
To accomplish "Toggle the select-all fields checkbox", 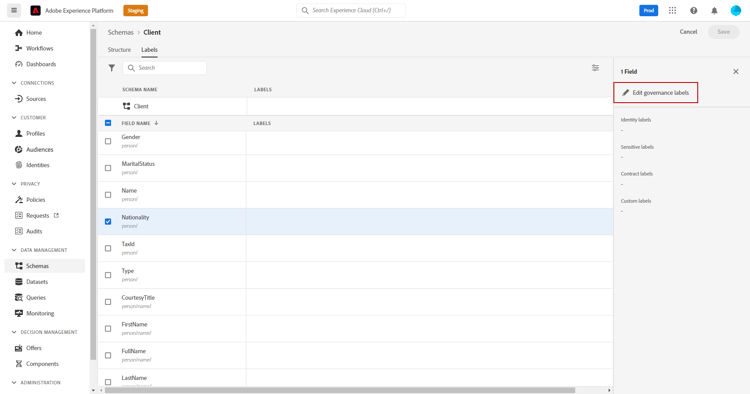I will (x=108, y=123).
